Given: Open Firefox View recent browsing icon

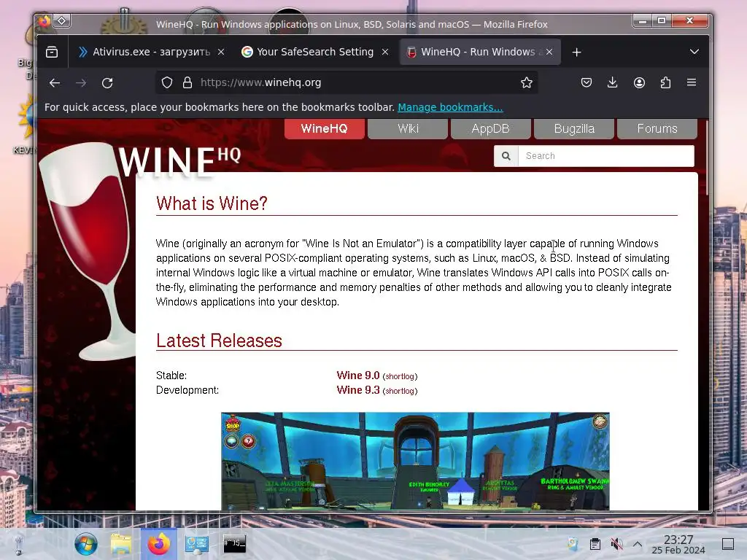Looking at the screenshot, I should [x=52, y=52].
